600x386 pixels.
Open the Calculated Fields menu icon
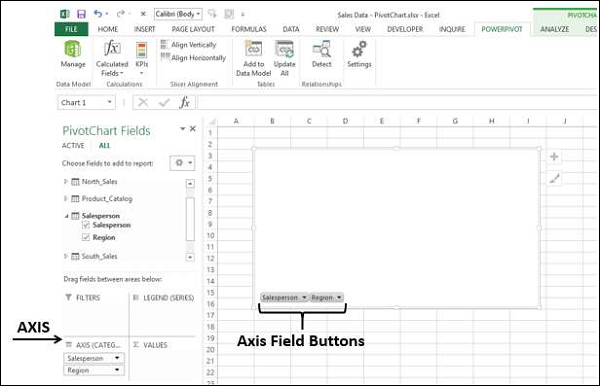click(112, 49)
